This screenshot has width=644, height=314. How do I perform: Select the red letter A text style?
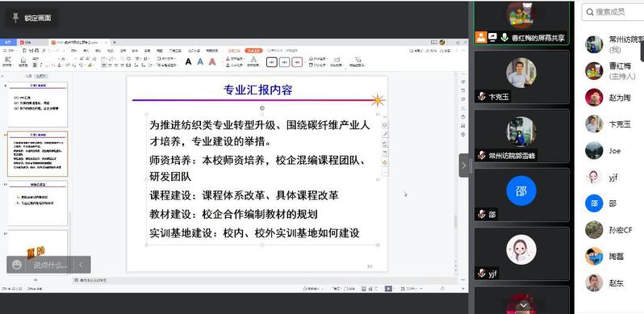212,61
